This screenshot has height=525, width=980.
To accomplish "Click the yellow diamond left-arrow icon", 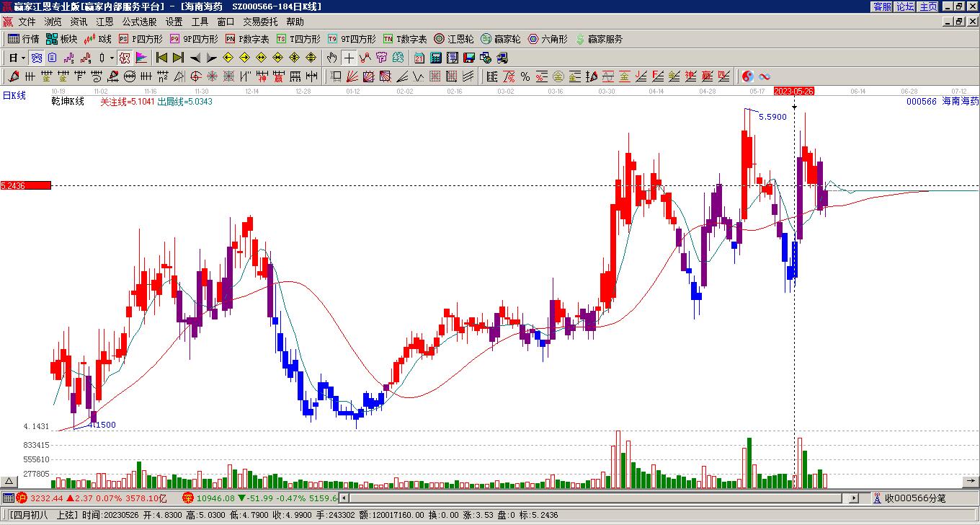I will coord(228,58).
